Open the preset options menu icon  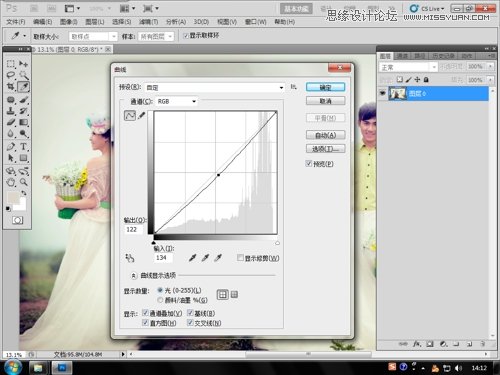293,87
